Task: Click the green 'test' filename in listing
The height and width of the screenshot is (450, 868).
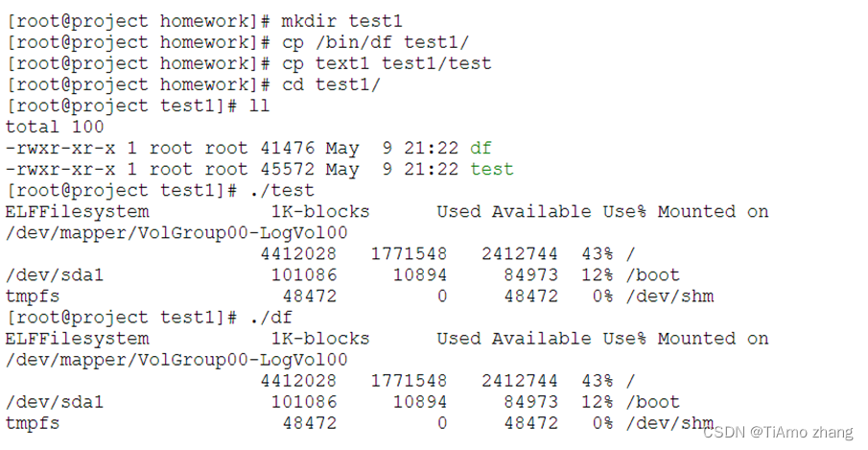Action: click(x=492, y=169)
